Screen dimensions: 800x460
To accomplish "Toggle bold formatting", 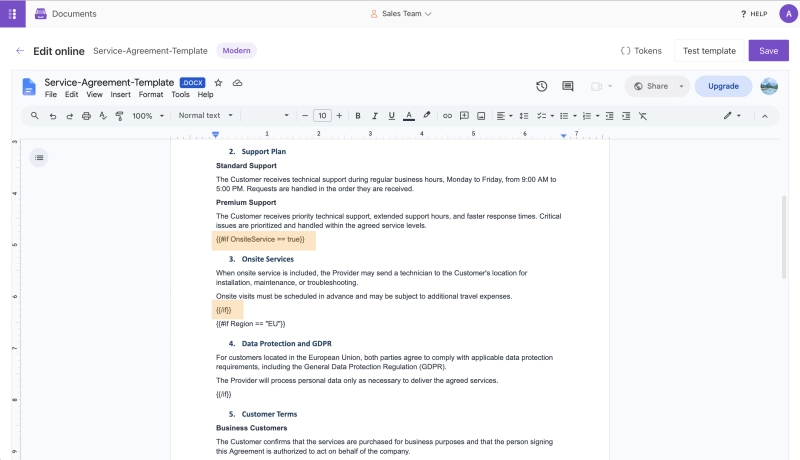I will tap(358, 116).
